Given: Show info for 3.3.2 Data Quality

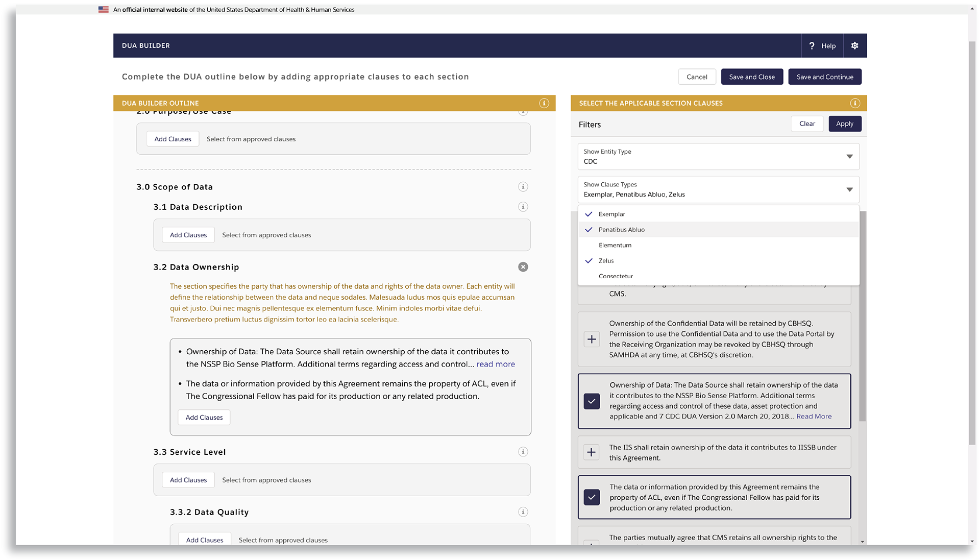Looking at the screenshot, I should 523,512.
